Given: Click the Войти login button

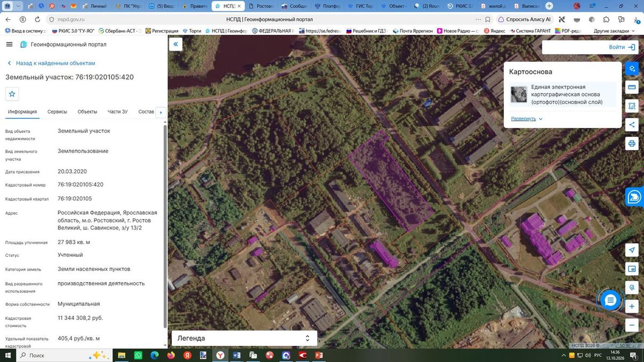Looking at the screenshot, I should tap(622, 47).
